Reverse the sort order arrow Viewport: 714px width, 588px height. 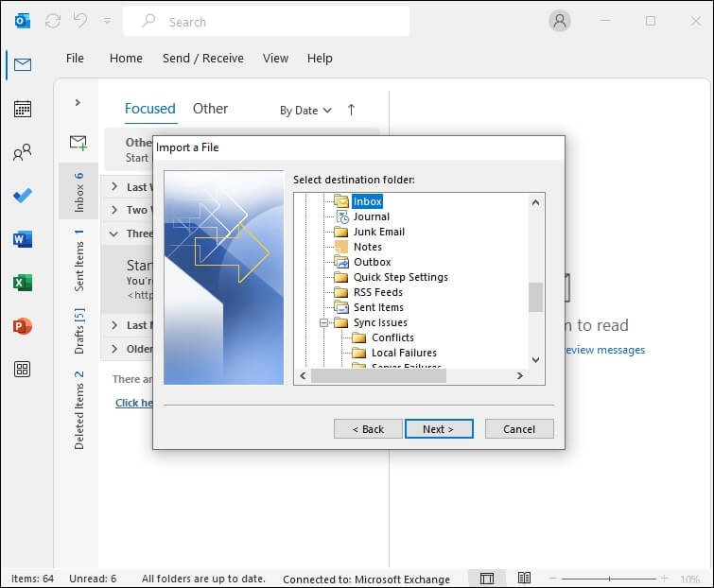[351, 110]
